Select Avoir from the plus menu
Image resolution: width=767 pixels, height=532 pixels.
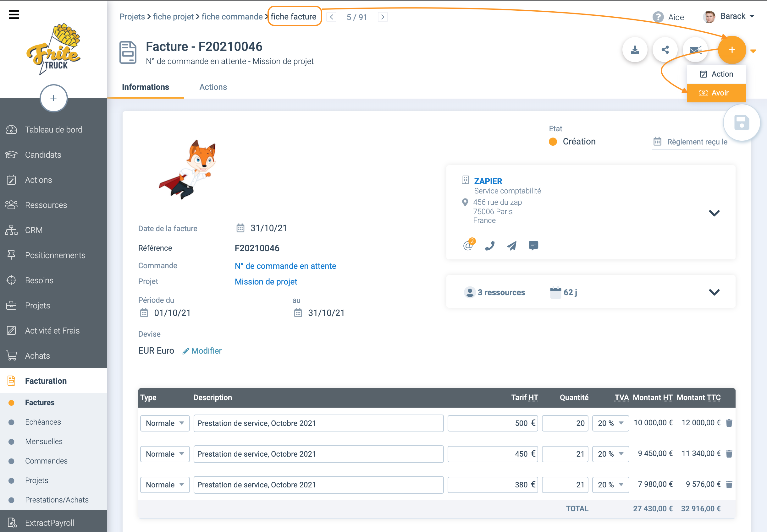(x=716, y=93)
